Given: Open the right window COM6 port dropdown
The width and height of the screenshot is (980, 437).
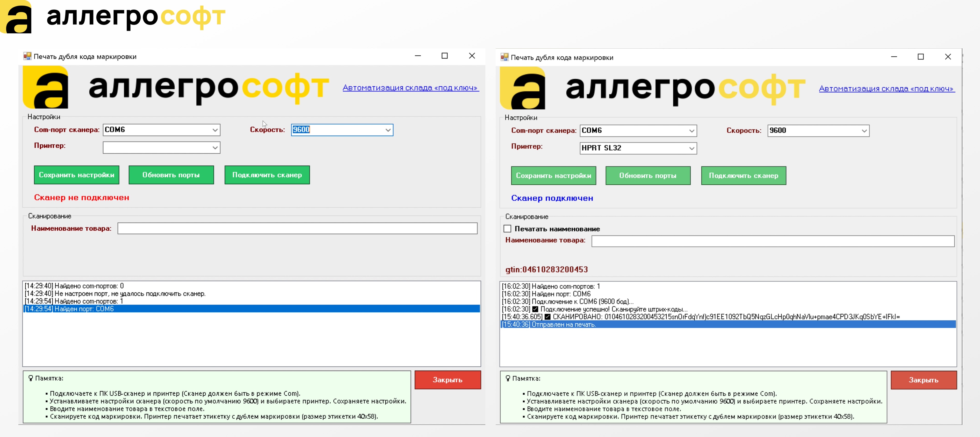Looking at the screenshot, I should pyautogui.click(x=691, y=131).
